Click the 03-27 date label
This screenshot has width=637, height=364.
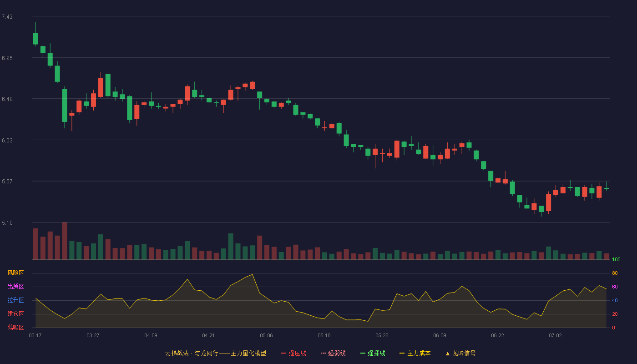coord(93,335)
